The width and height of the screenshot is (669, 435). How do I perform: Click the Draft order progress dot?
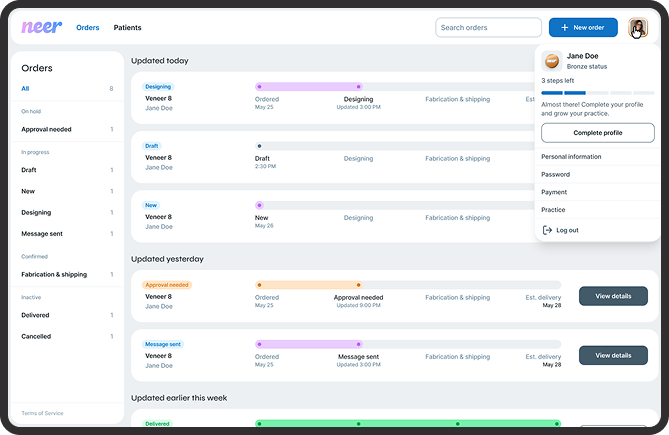tap(259, 146)
